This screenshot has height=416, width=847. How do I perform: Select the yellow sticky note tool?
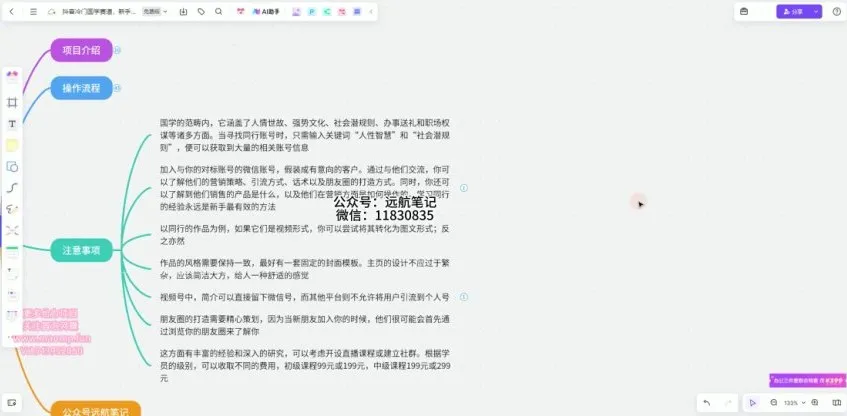click(12, 145)
